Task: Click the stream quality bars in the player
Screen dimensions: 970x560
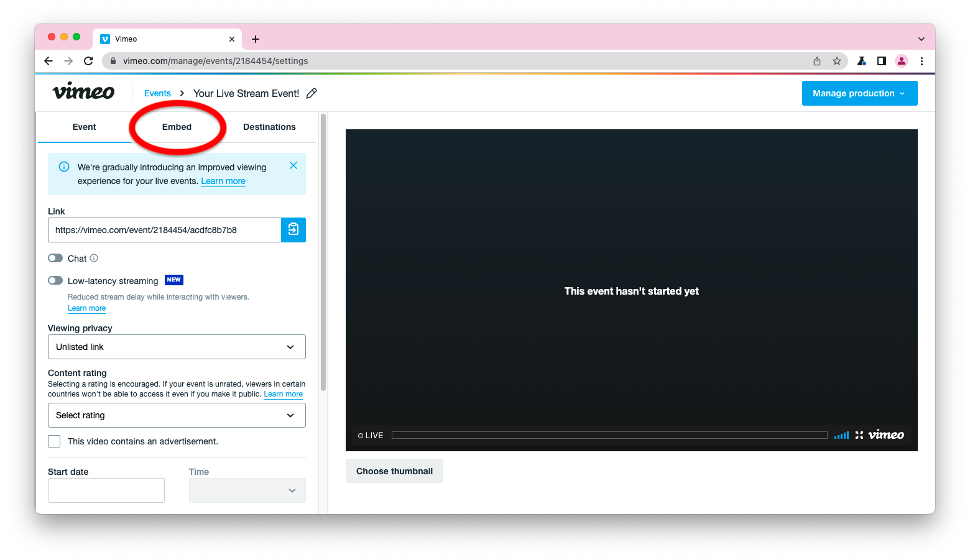Action: (x=841, y=435)
